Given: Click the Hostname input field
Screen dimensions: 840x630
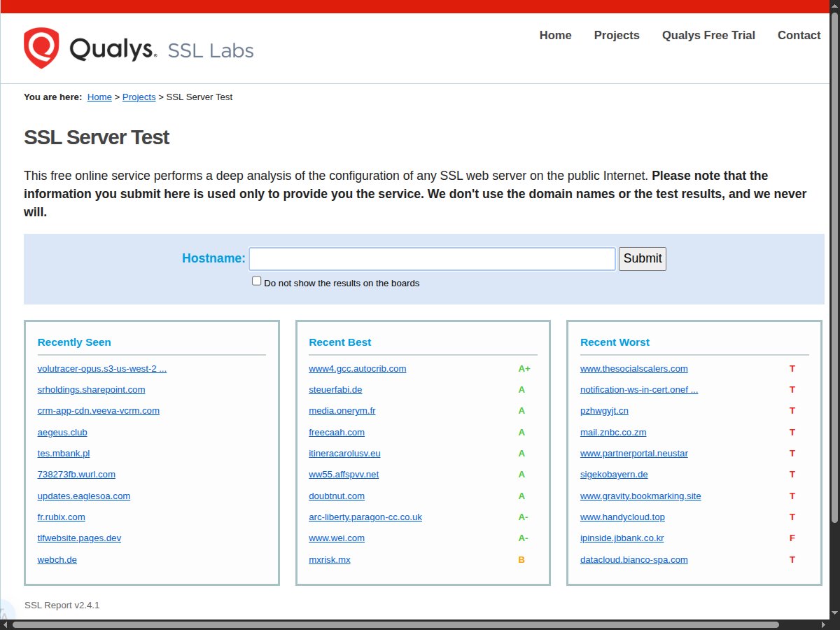Looking at the screenshot, I should point(432,258).
